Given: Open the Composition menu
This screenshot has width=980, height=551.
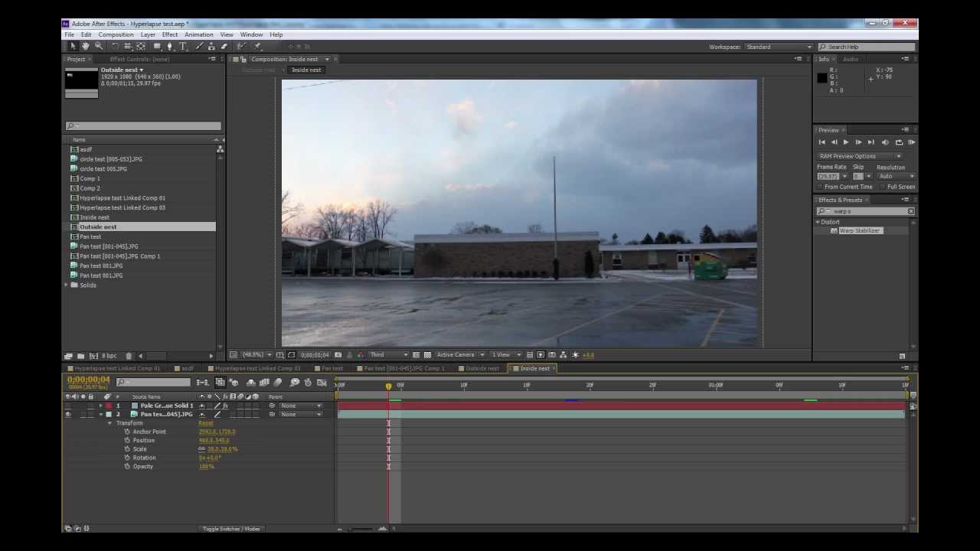Looking at the screenshot, I should pos(116,34).
